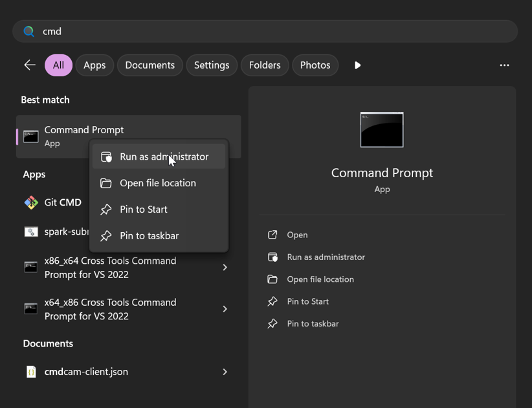
Task: Click the back arrow icon
Action: [30, 65]
